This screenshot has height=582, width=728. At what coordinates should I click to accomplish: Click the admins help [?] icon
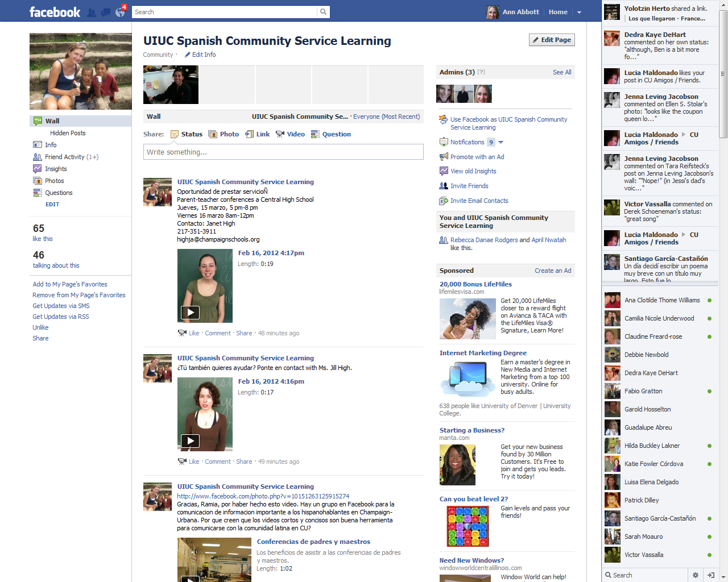click(481, 72)
